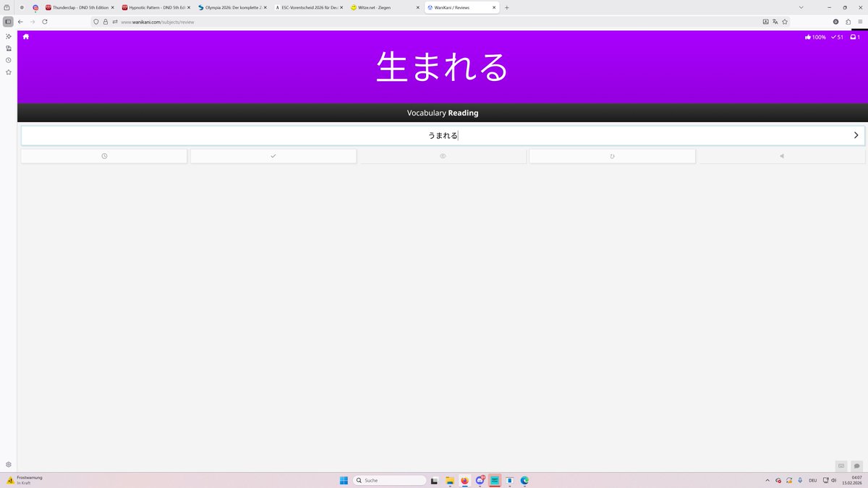
Task: Open the chat bubble icon bottom right
Action: coord(857,466)
